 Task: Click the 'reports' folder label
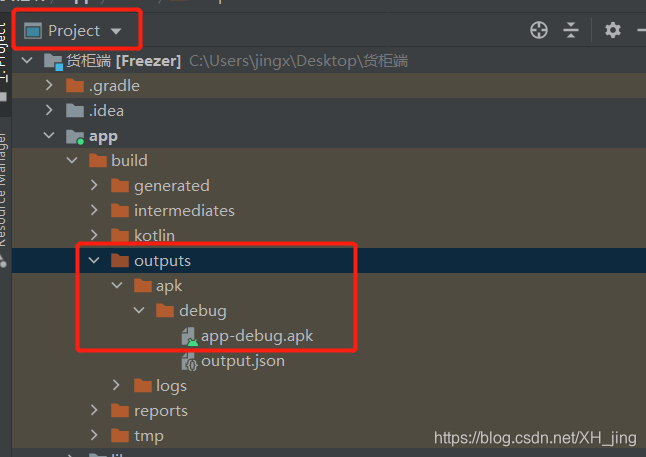161,411
